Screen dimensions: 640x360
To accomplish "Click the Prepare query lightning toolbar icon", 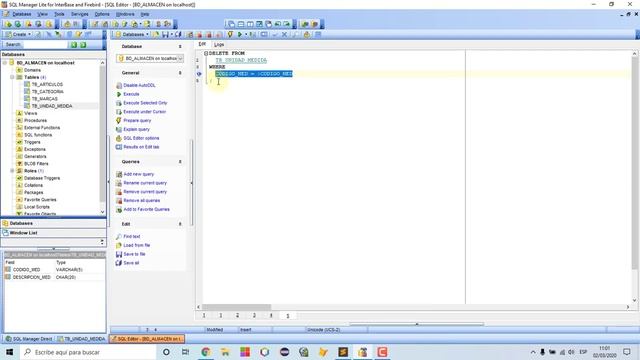I will 230,34.
